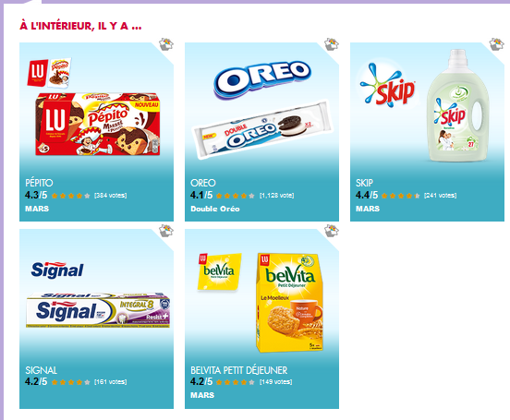Open the Signal Integral 8 toothpaste image

point(98,310)
